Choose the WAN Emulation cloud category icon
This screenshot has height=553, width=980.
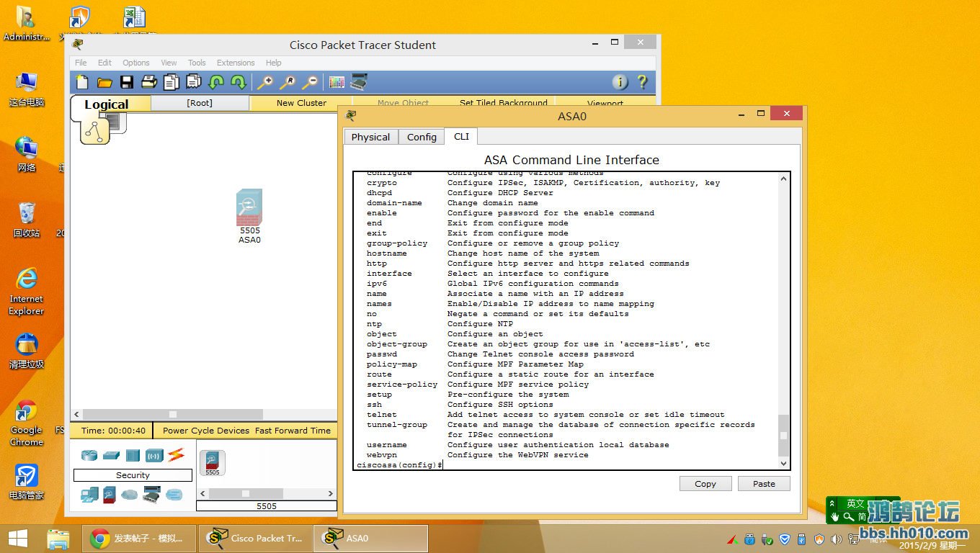(130, 495)
